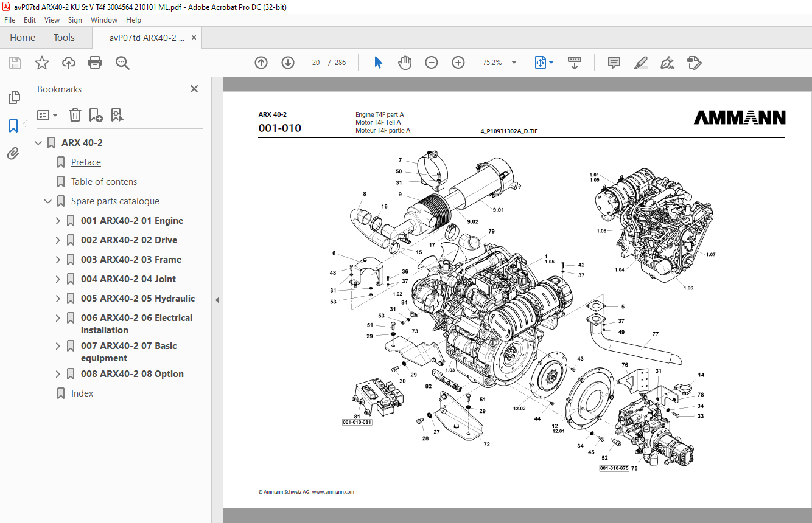The height and width of the screenshot is (523, 812).
Task: Open the Sign document pen tool
Action: (x=667, y=63)
